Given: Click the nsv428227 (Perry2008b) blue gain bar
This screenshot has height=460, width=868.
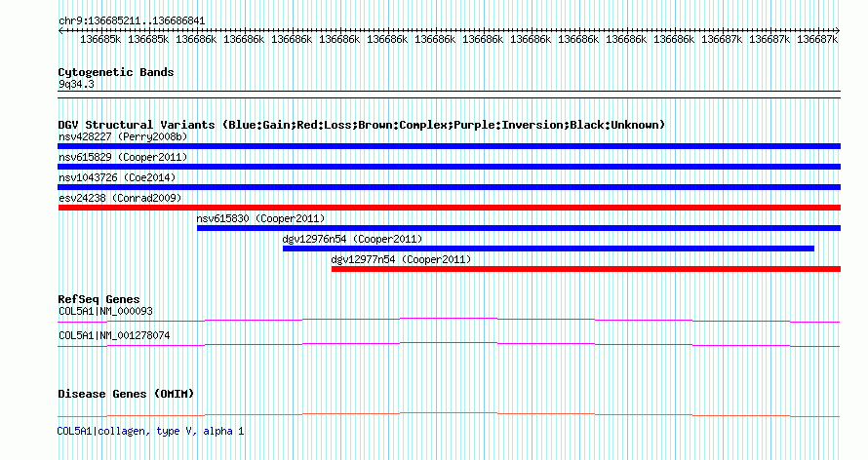Looking at the screenshot, I should click(x=449, y=146).
